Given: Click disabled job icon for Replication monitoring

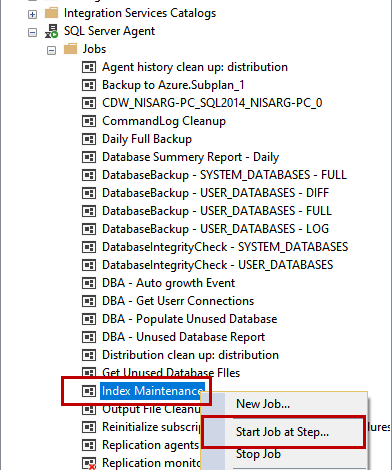Looking at the screenshot, I should (89, 463).
